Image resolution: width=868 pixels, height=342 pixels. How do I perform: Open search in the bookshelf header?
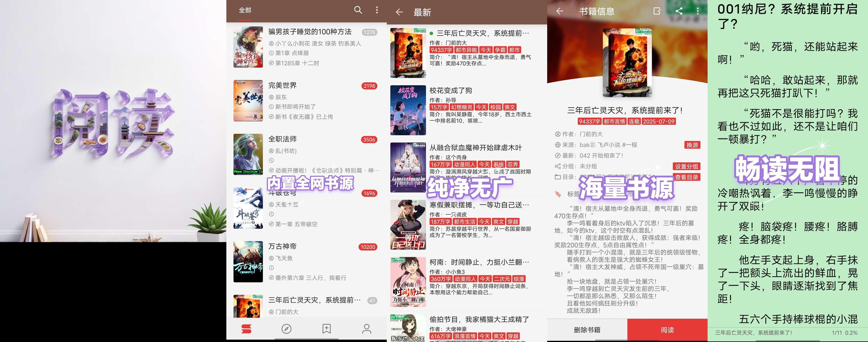(358, 10)
